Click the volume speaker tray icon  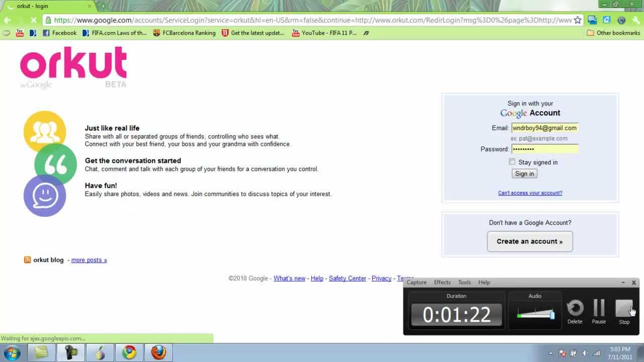pyautogui.click(x=585, y=353)
